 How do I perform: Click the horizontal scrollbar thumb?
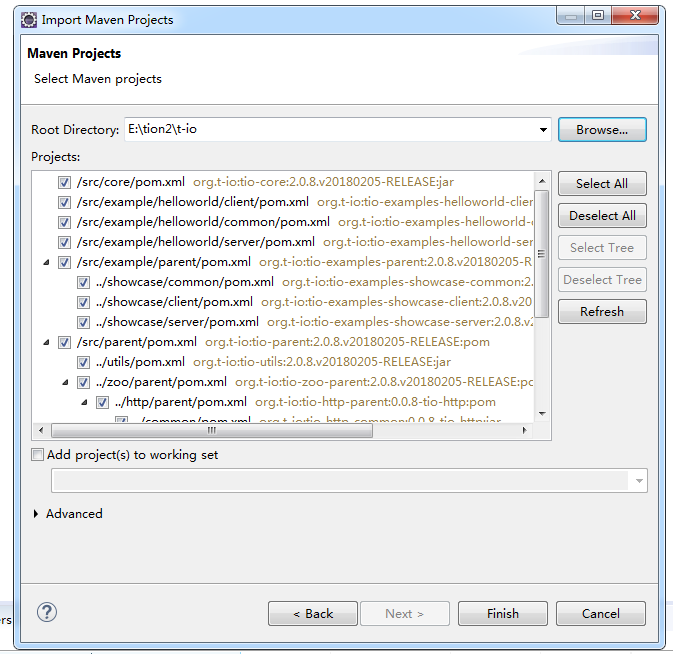(212, 430)
